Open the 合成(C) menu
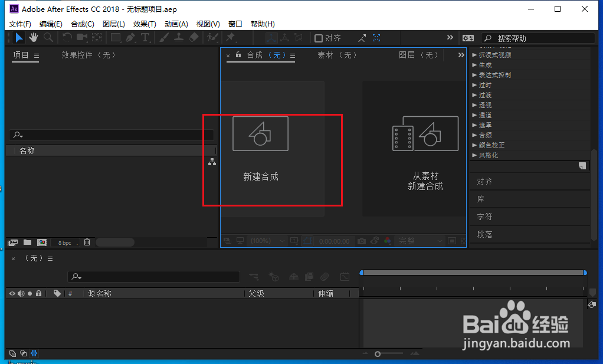 [82, 24]
